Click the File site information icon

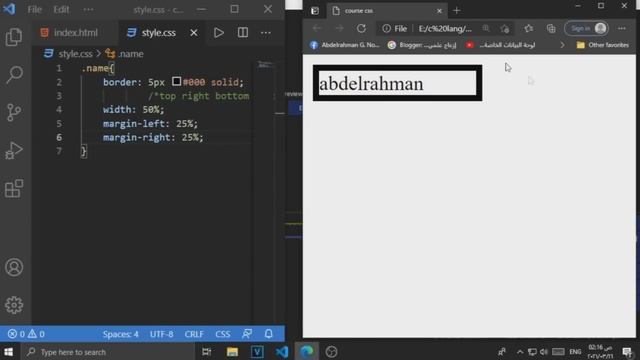point(394,28)
